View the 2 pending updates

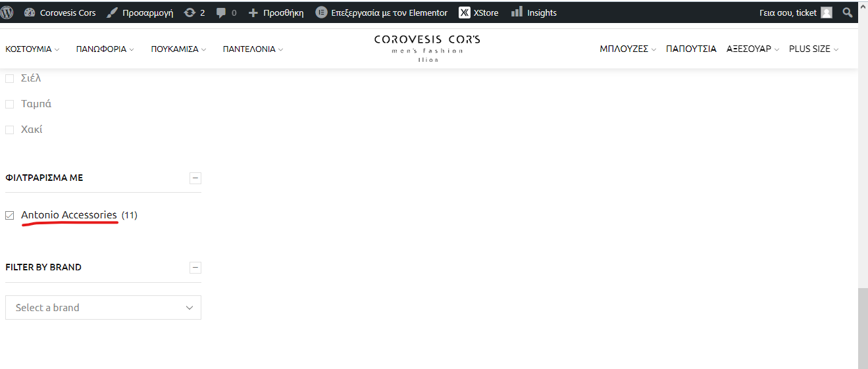coord(195,12)
